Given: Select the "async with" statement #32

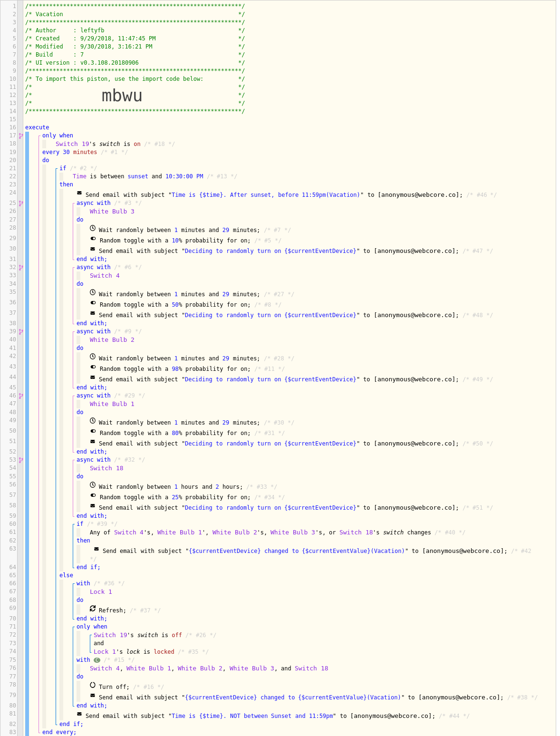Looking at the screenshot, I should 94,460.
